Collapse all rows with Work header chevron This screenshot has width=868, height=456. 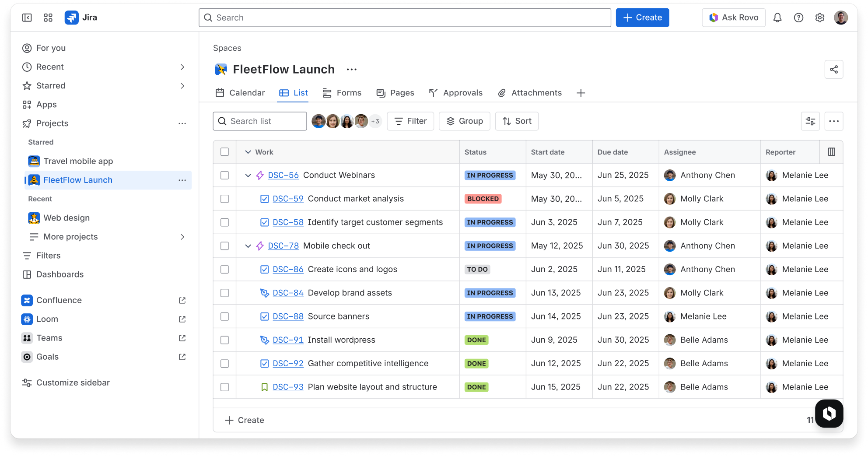click(248, 152)
